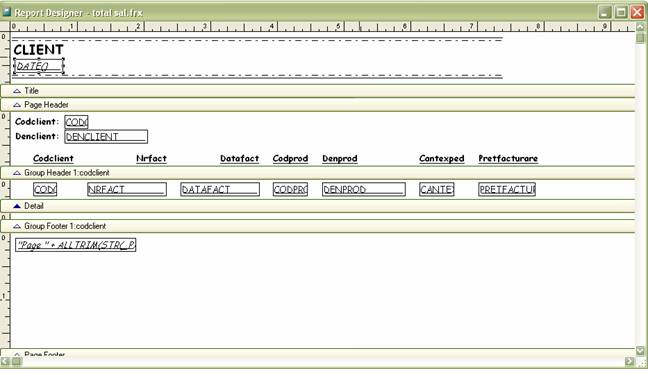This screenshot has height=369, width=648.
Task: Select the DENCLIENT field box
Action: coord(106,137)
